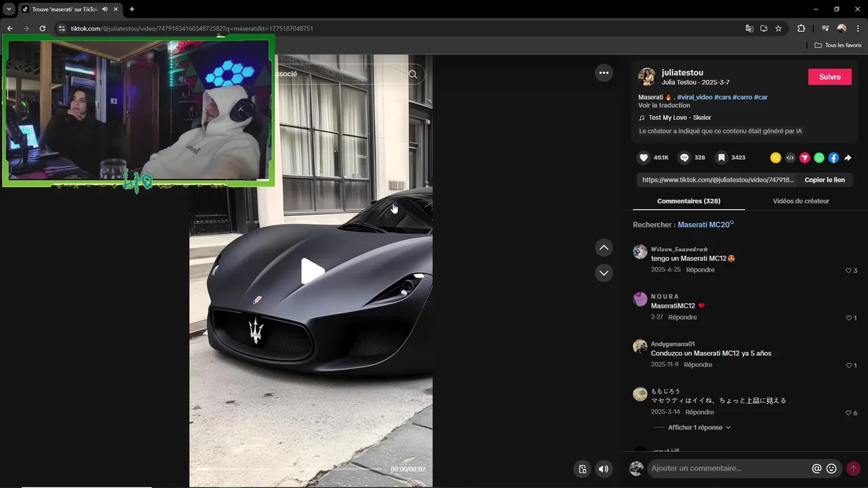The image size is (868, 488).
Task: Insert a mention with the @ icon
Action: click(x=816, y=468)
